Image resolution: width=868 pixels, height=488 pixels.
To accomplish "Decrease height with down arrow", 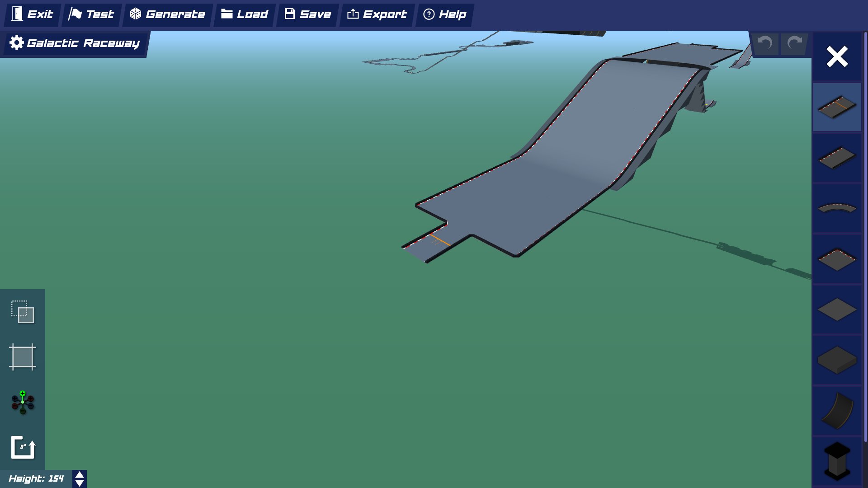I will coord(80,483).
